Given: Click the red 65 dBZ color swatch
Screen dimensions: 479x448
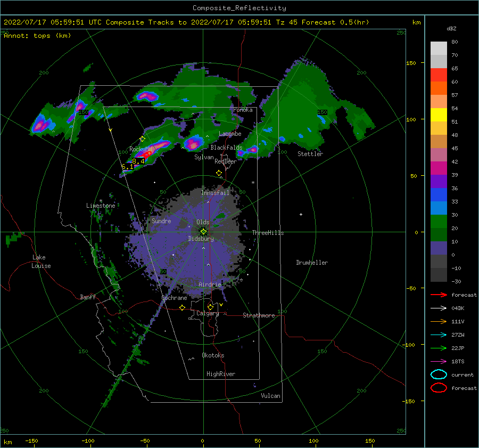Looking at the screenshot, I should 439,75.
